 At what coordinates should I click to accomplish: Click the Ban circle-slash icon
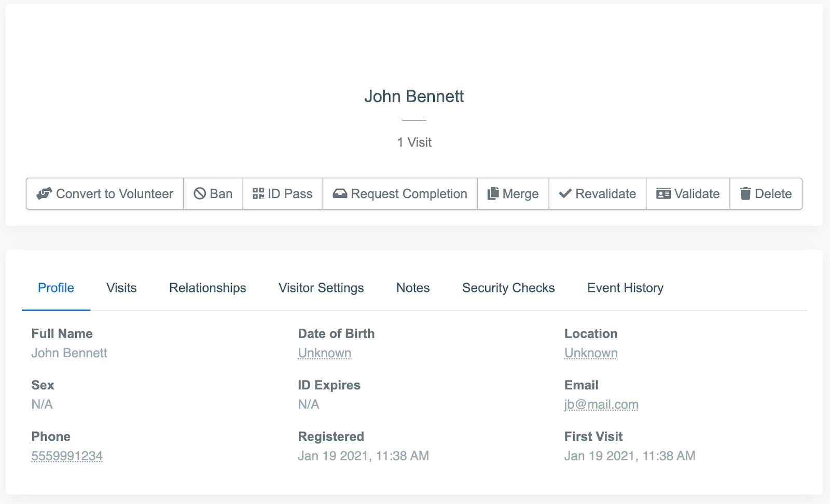[x=200, y=194]
